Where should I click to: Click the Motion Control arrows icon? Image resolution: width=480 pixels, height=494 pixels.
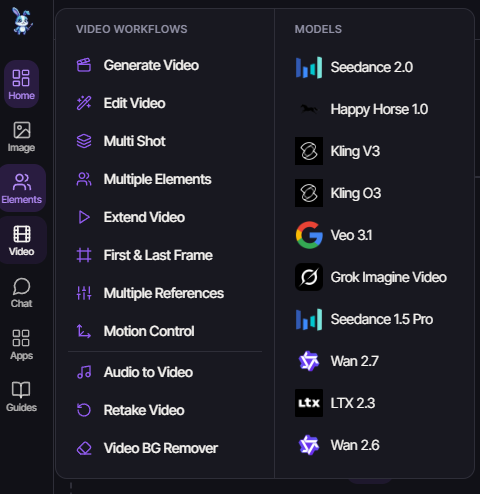click(84, 331)
